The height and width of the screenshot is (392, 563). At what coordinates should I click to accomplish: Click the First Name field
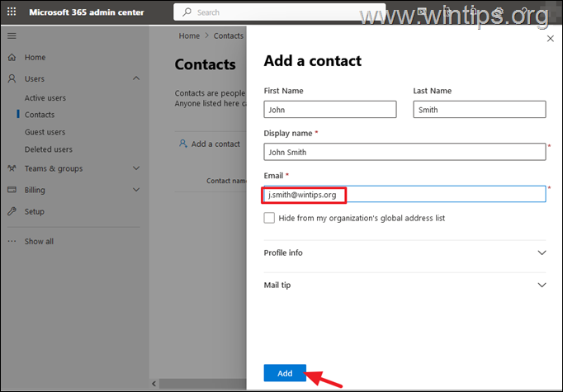tap(330, 110)
